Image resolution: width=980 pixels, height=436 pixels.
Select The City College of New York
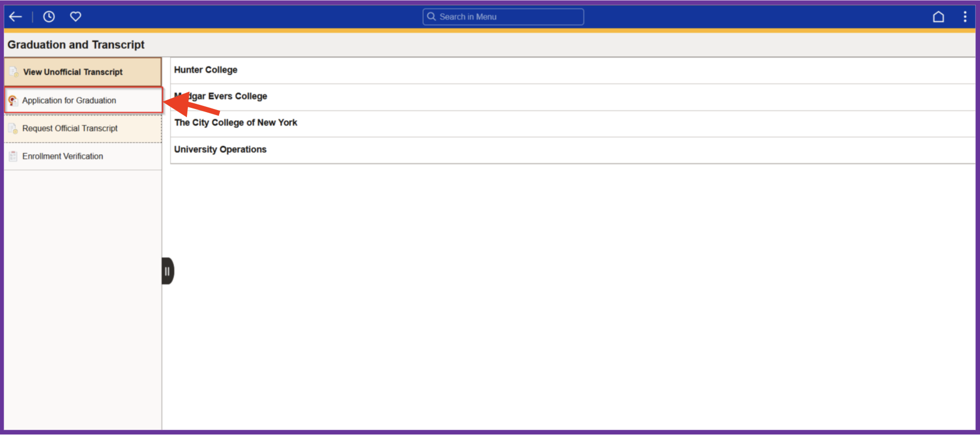pos(236,123)
